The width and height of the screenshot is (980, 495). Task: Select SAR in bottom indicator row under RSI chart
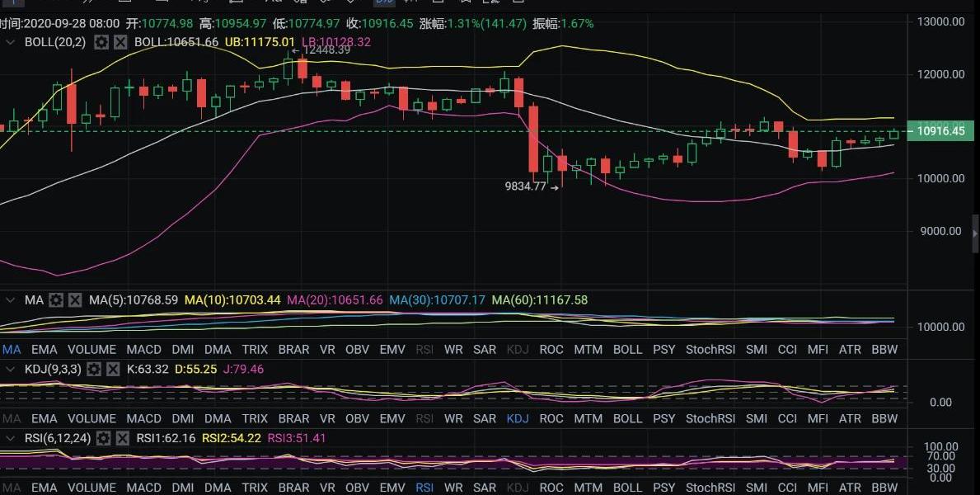tap(485, 488)
